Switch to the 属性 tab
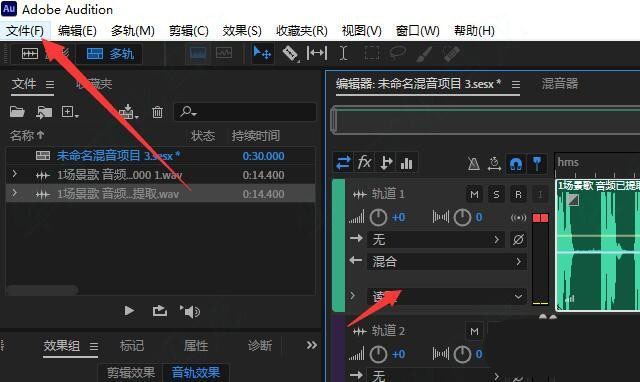 pyautogui.click(x=196, y=346)
